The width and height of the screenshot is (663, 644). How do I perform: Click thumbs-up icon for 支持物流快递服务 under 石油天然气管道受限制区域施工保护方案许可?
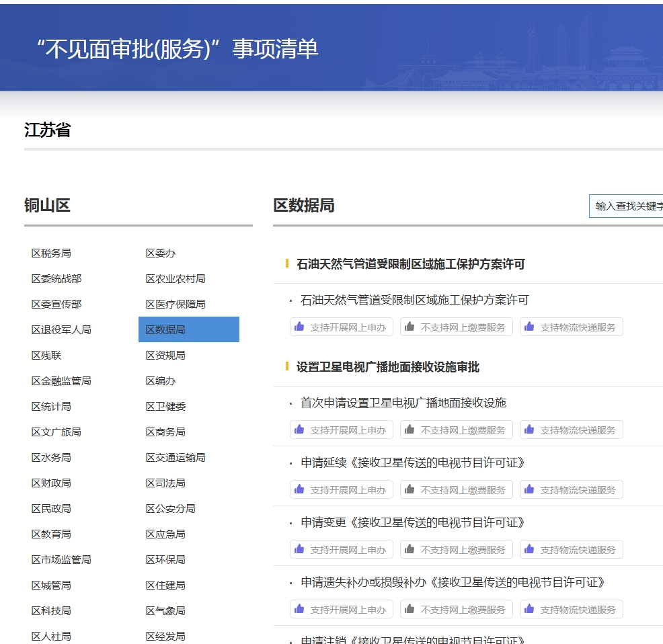529,327
